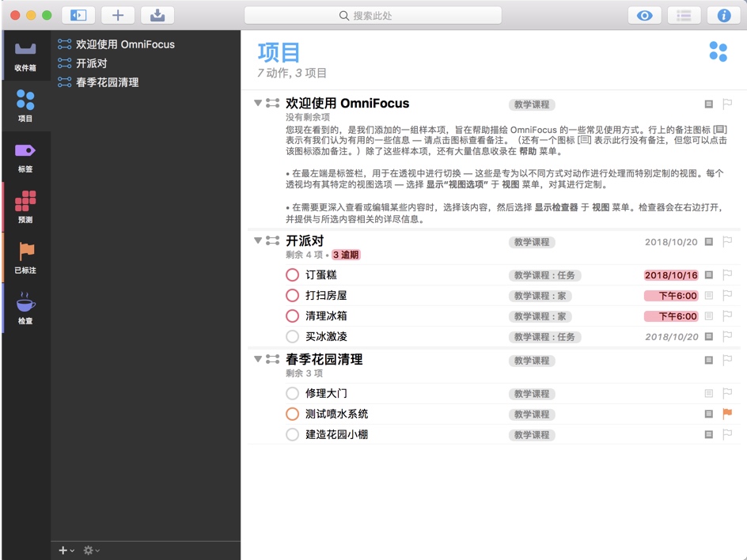The image size is (747, 560).
Task: Open the note icon for 欢迎使用 OmniFocus
Action: coord(709,104)
